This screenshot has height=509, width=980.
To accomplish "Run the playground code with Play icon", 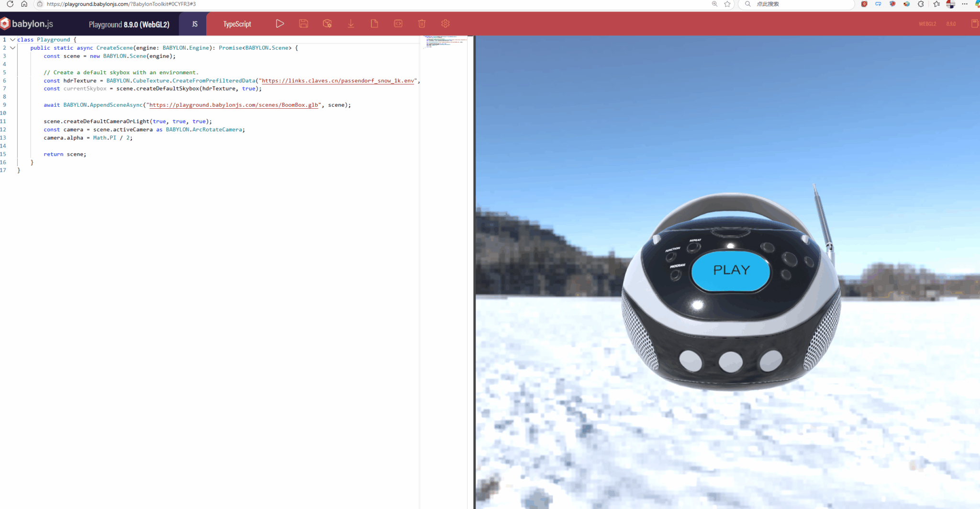I will click(x=280, y=23).
